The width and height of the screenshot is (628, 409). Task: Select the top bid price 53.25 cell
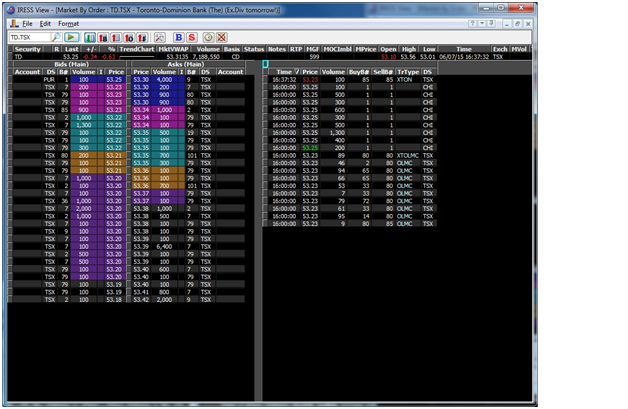(x=114, y=80)
